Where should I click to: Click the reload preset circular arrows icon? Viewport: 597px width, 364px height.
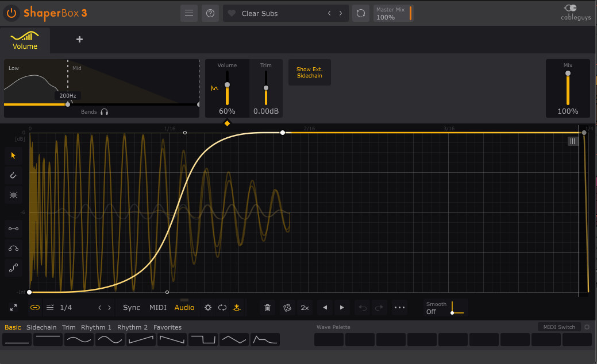coord(361,13)
